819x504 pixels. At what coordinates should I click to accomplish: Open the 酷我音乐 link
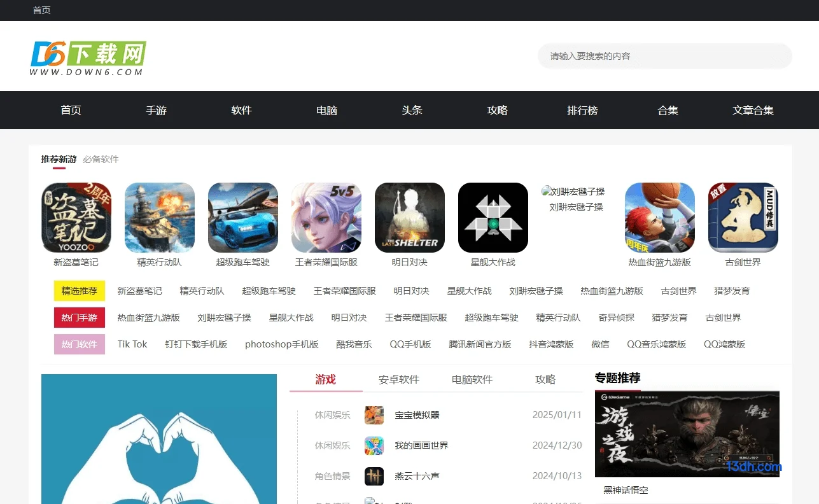click(354, 344)
